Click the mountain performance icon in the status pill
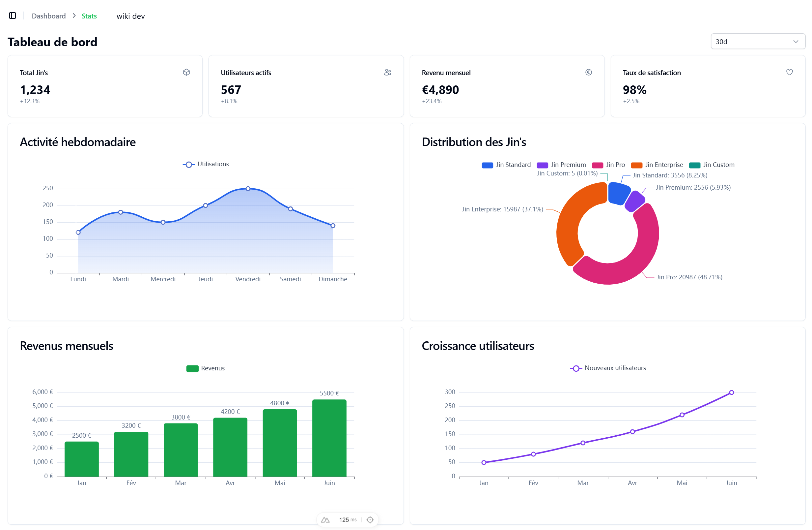The height and width of the screenshot is (530, 812). (x=325, y=519)
